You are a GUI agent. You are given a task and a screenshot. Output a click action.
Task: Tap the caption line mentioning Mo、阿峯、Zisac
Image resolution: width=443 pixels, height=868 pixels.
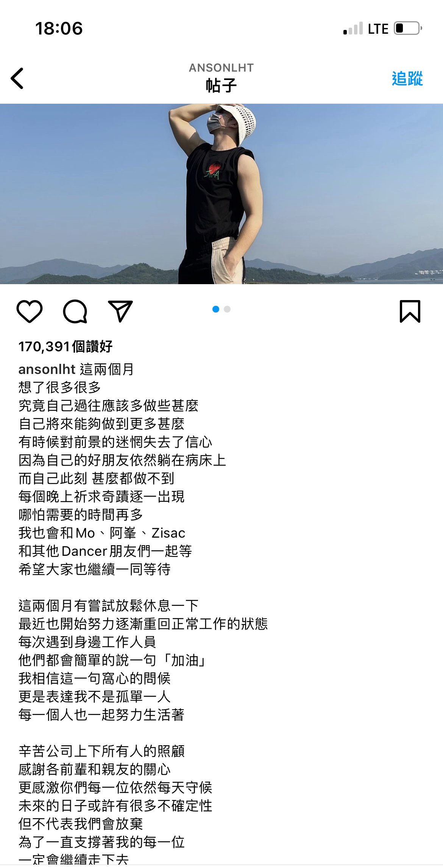tap(102, 533)
